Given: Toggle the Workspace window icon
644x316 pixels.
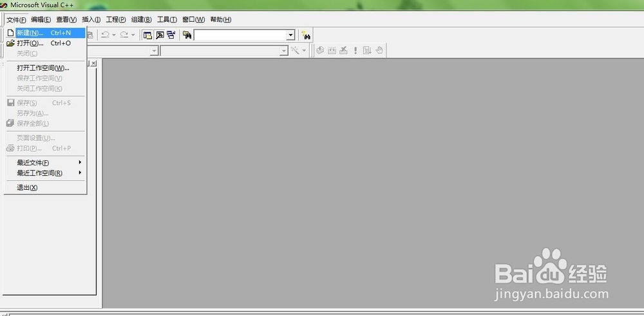Looking at the screenshot, I should [147, 35].
